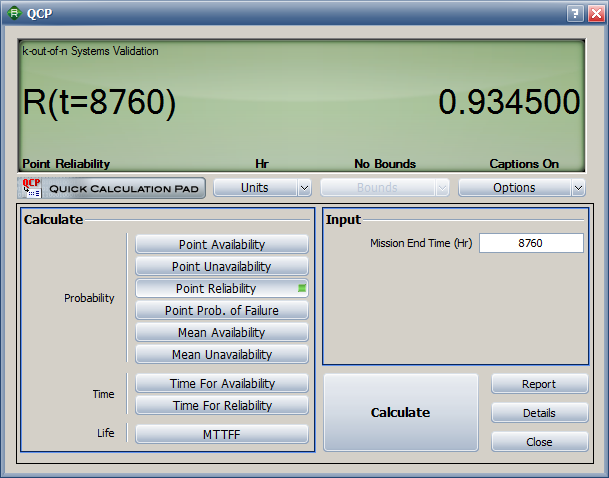The height and width of the screenshot is (478, 609).
Task: Open the help question mark button
Action: (x=575, y=14)
